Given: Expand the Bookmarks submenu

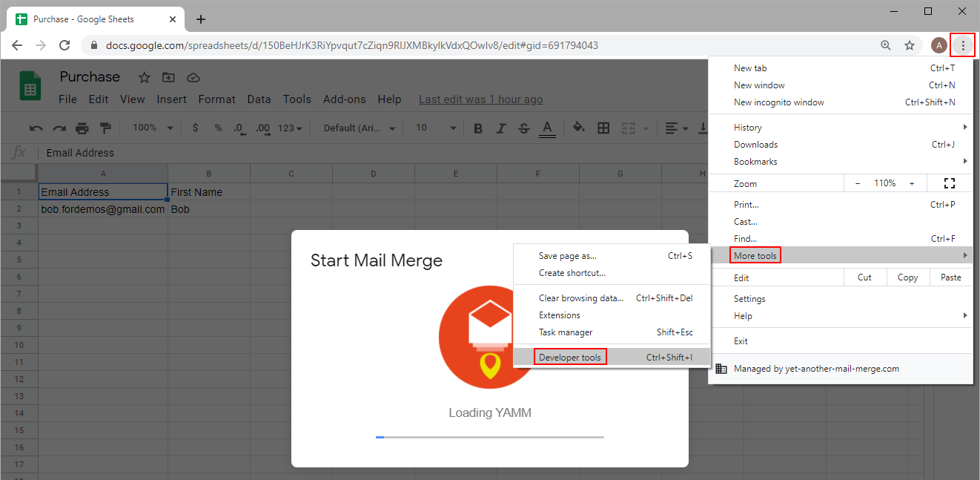Looking at the screenshot, I should (x=841, y=162).
